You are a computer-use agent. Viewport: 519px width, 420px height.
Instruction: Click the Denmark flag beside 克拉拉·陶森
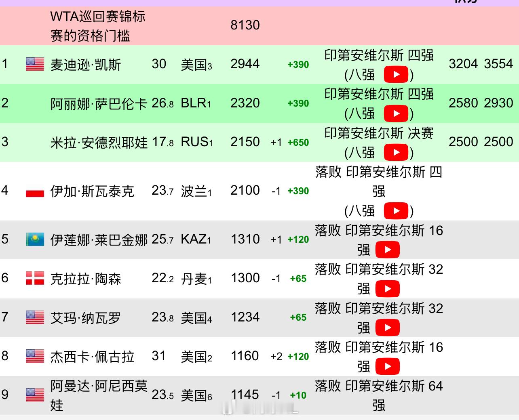click(x=35, y=278)
